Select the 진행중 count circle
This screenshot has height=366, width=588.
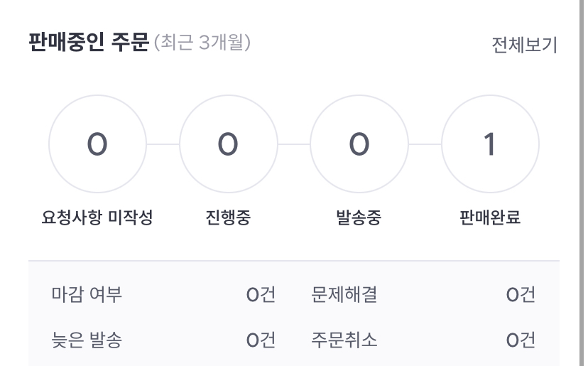(228, 146)
